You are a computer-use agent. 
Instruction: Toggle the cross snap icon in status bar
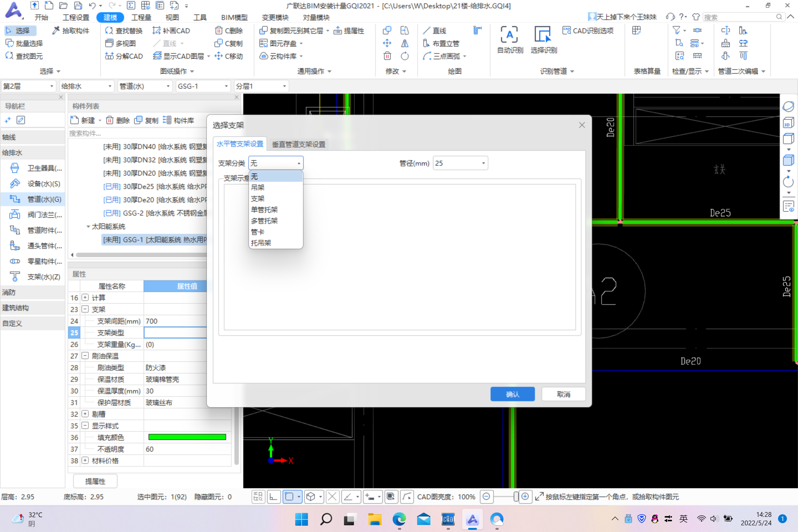tap(332, 497)
